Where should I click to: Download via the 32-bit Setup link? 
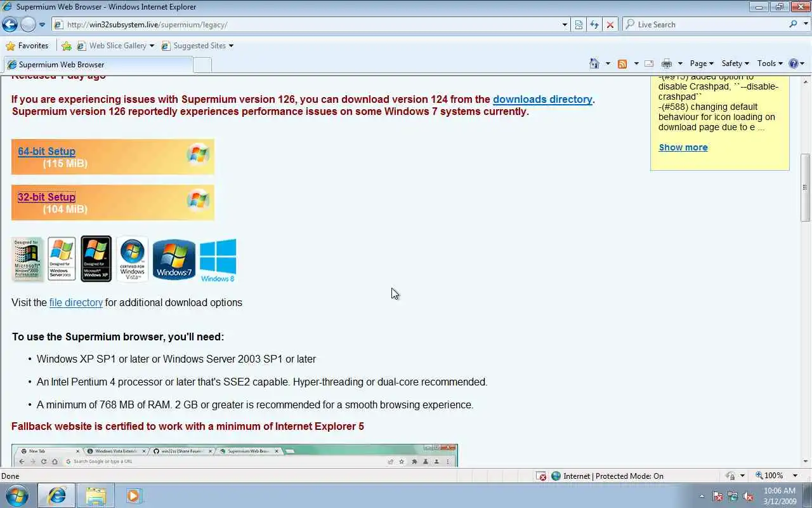tap(46, 197)
